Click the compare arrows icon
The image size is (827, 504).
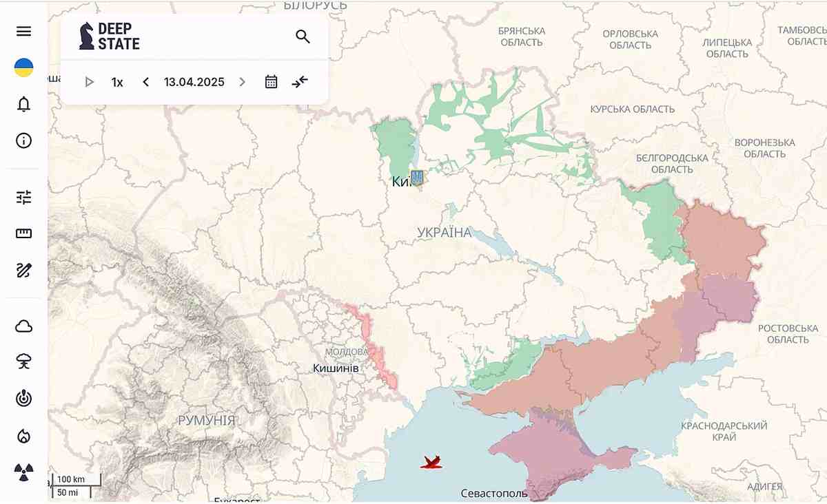(x=300, y=82)
